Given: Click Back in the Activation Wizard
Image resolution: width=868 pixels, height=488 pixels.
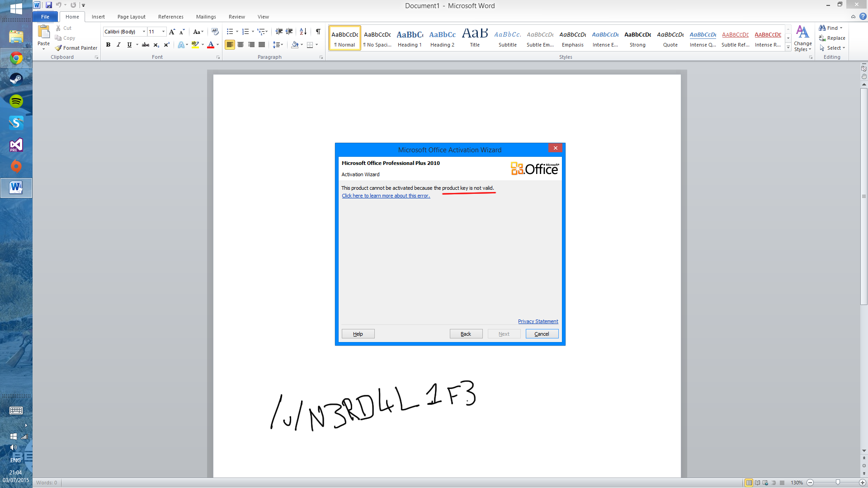Looking at the screenshot, I should click(466, 334).
